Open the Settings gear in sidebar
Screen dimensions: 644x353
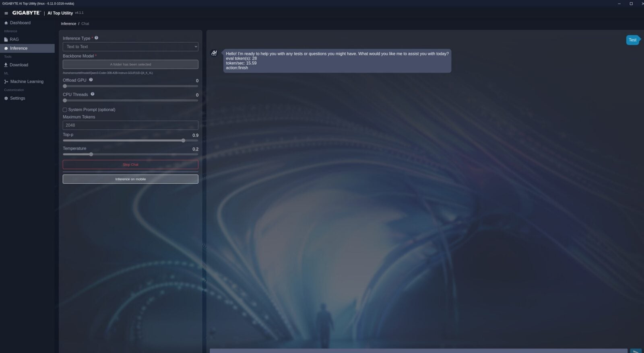(6, 98)
